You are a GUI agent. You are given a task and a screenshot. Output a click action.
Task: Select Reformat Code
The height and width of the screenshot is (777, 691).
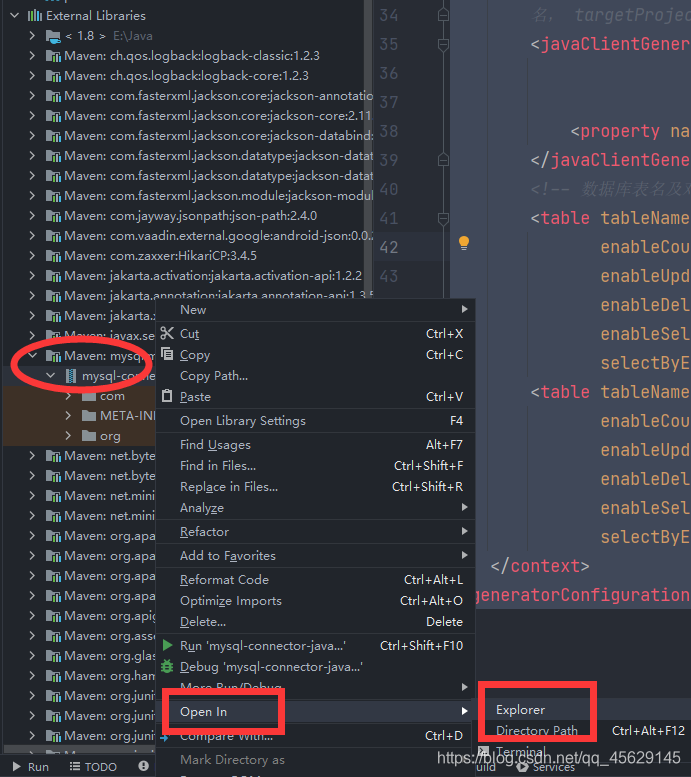tap(315, 580)
